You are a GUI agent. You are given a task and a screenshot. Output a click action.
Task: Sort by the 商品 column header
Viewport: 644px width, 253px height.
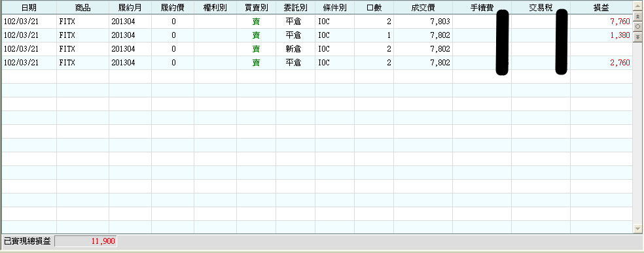[83, 8]
